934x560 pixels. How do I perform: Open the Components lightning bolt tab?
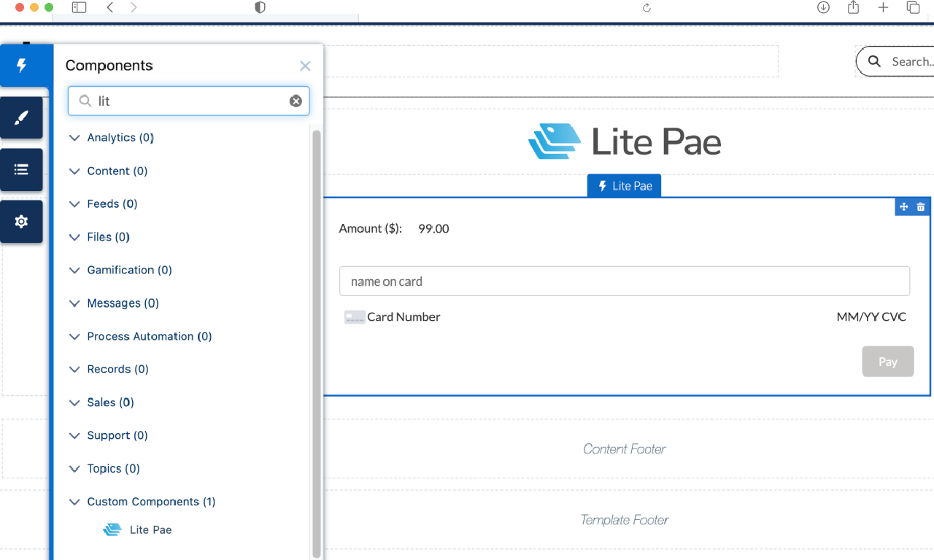22,66
